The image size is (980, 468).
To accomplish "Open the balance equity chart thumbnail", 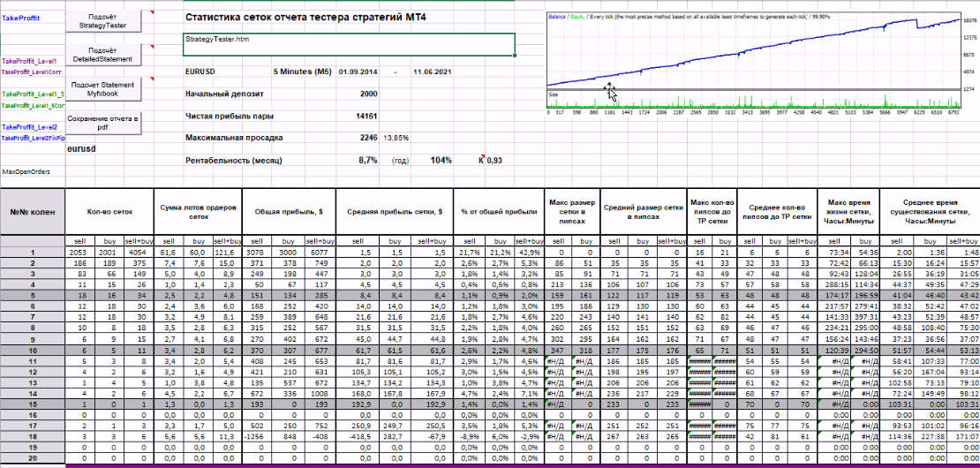I will tap(754, 64).
